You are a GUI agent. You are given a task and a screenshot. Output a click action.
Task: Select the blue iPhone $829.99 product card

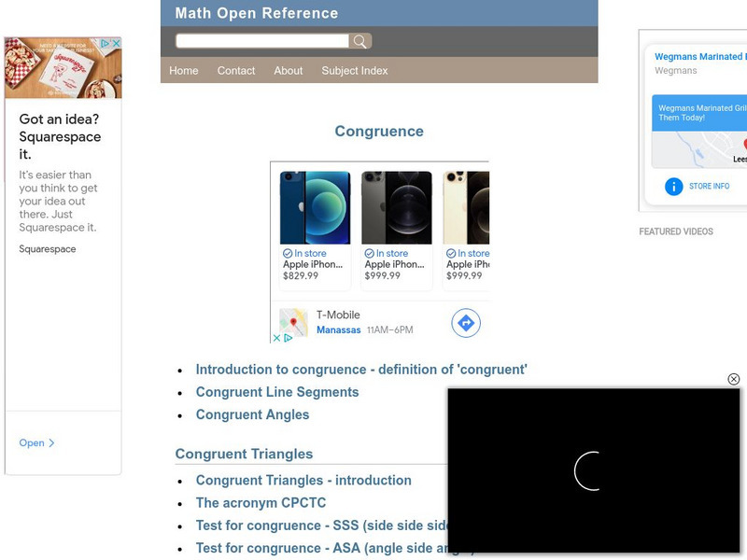point(315,229)
